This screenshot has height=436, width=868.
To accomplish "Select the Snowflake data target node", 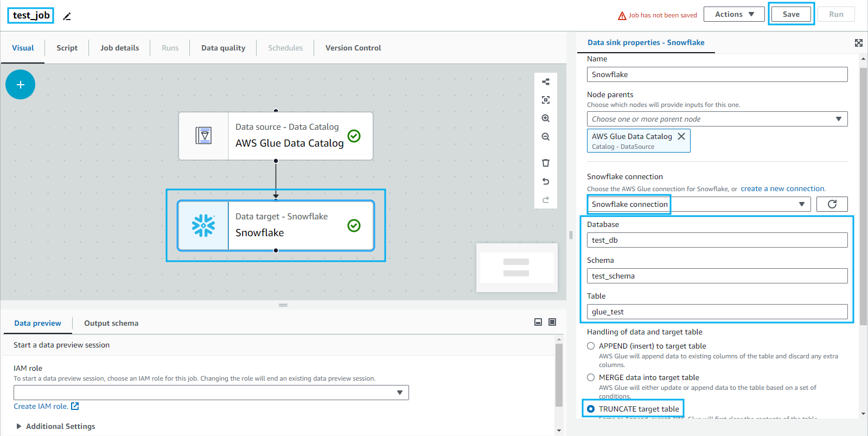I will tap(276, 225).
